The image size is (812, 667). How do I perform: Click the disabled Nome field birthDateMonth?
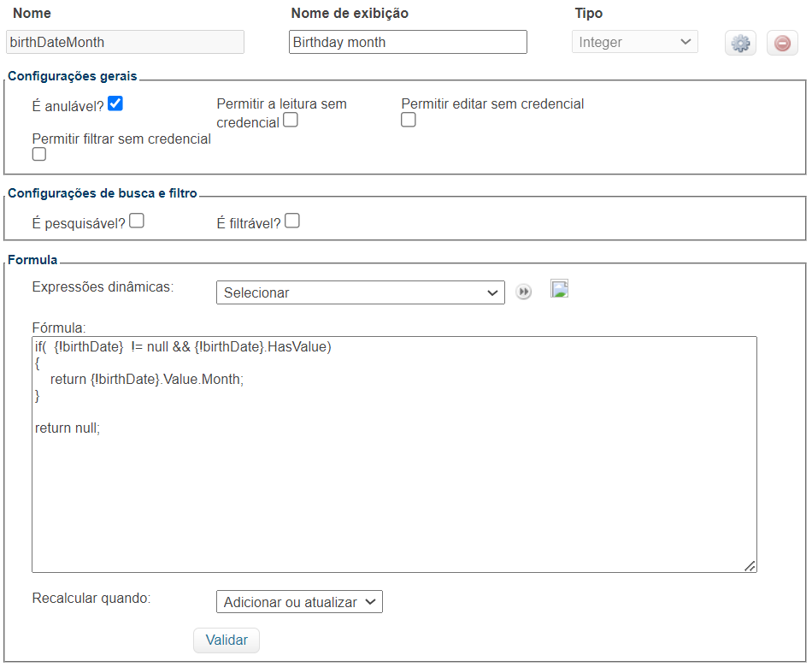(125, 42)
